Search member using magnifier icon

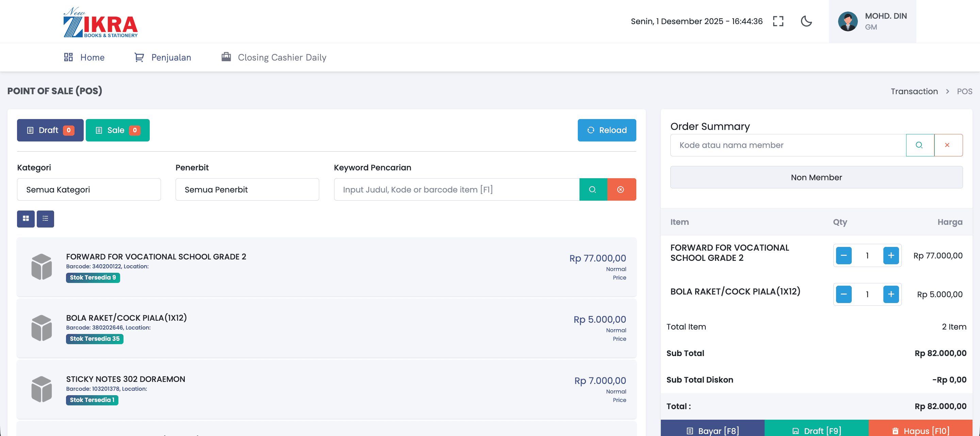(x=919, y=145)
